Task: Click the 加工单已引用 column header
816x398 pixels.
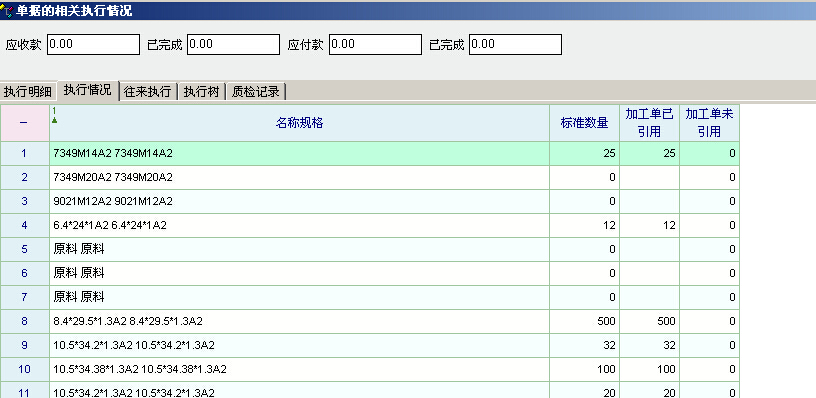Action: coord(649,123)
